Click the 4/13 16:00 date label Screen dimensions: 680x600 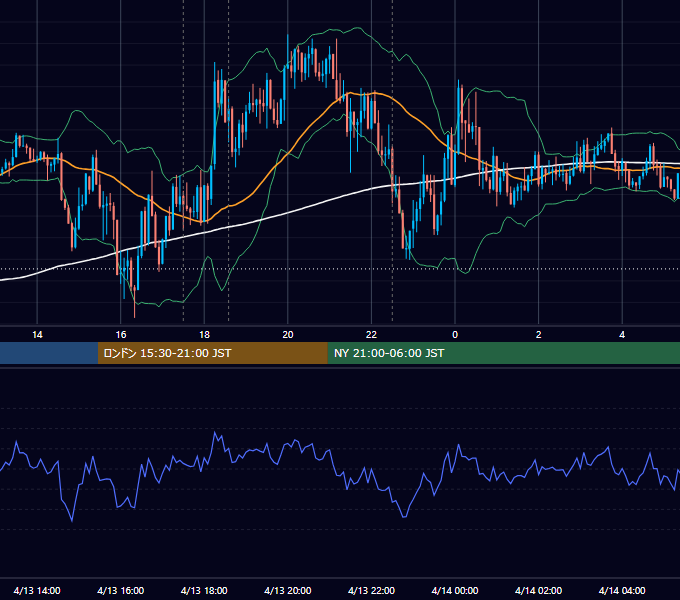(121, 590)
